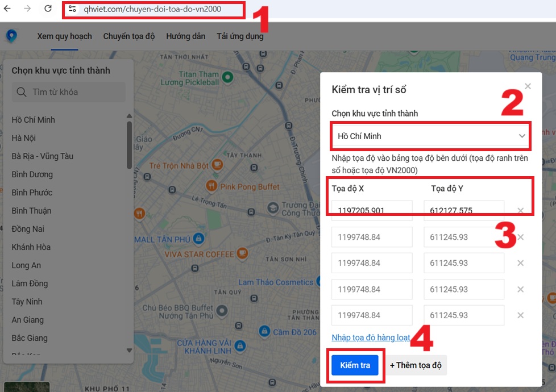556x392 pixels.
Task: Click fifth row Y coordinate field
Action: tap(464, 315)
